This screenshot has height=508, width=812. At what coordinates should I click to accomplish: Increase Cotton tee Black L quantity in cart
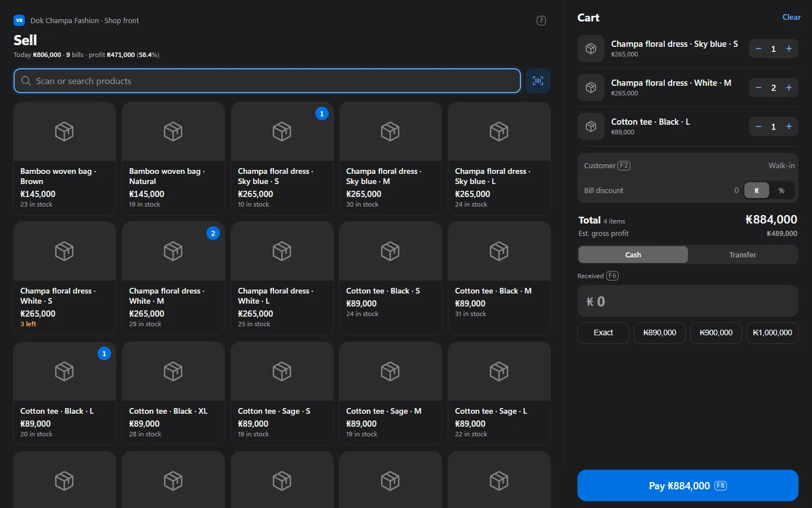789,127
